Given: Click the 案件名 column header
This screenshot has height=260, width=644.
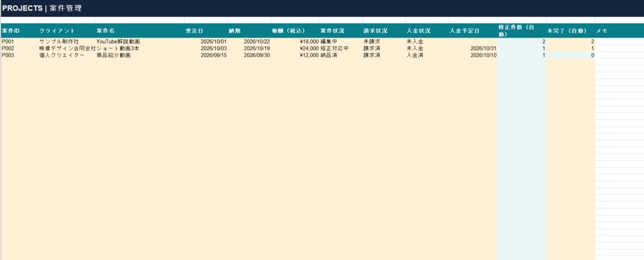Looking at the screenshot, I should pyautogui.click(x=140, y=31).
